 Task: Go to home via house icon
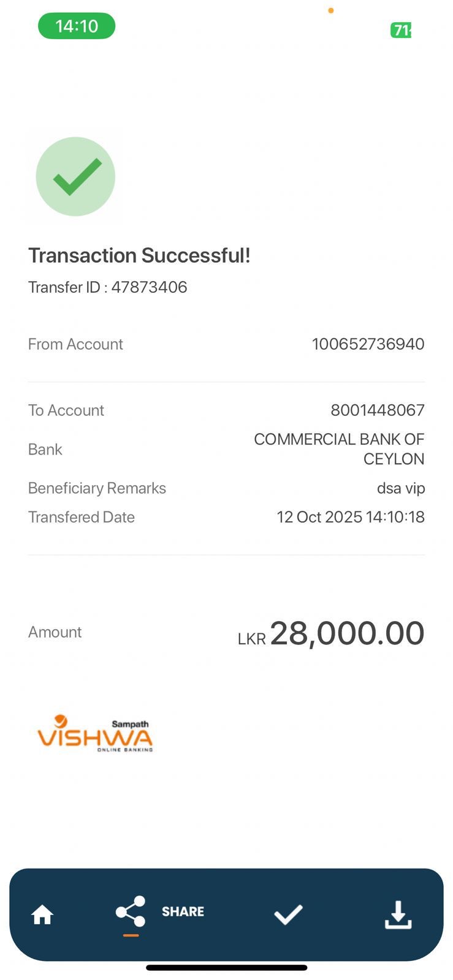tap(42, 914)
